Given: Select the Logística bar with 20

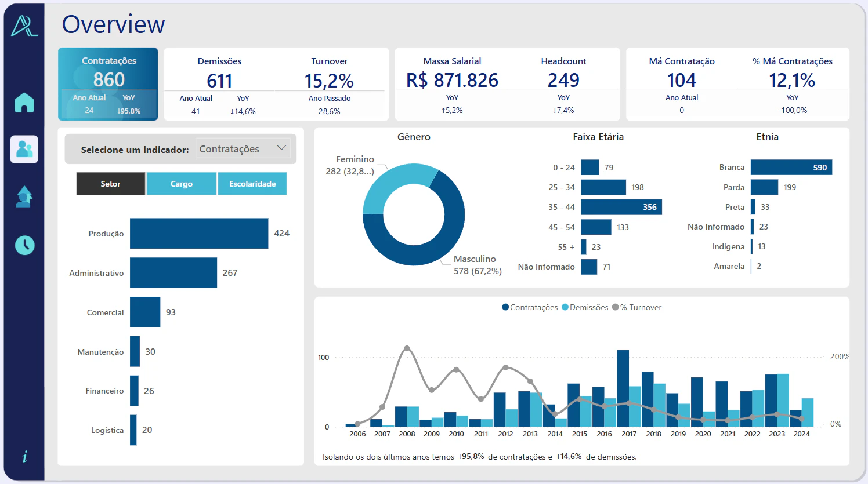Looking at the screenshot, I should point(133,430).
